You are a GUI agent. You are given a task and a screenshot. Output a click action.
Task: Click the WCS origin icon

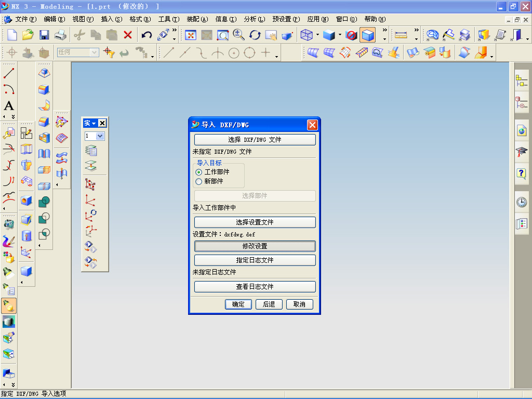(90, 201)
